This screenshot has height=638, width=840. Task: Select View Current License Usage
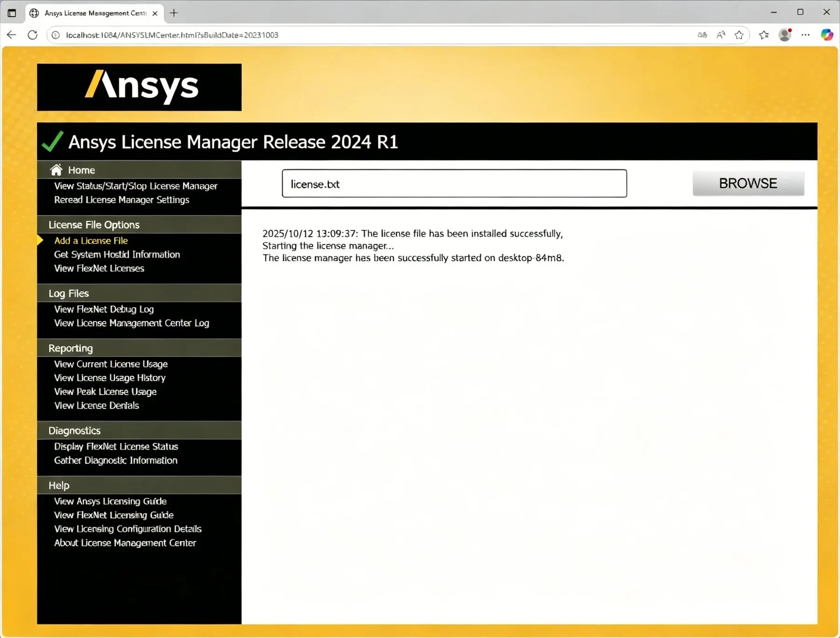(x=111, y=364)
